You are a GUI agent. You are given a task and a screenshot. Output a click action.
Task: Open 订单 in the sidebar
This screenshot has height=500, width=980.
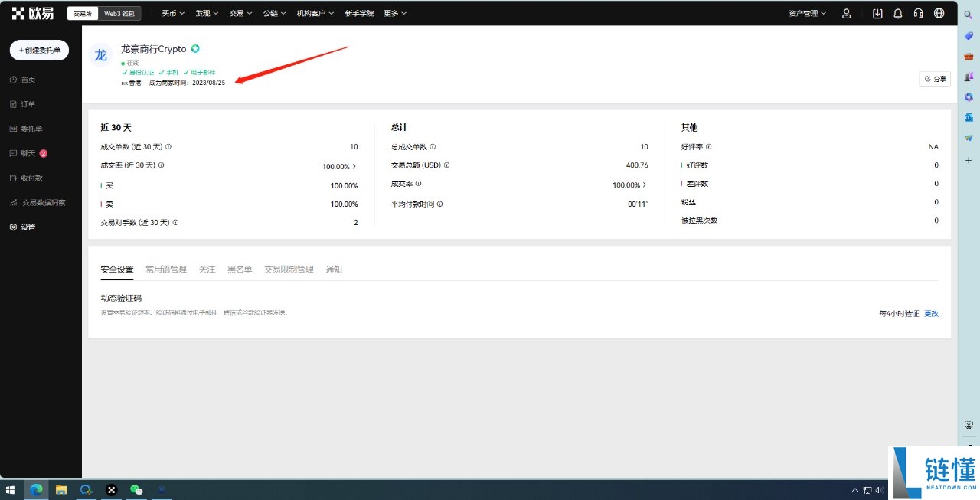click(23, 104)
